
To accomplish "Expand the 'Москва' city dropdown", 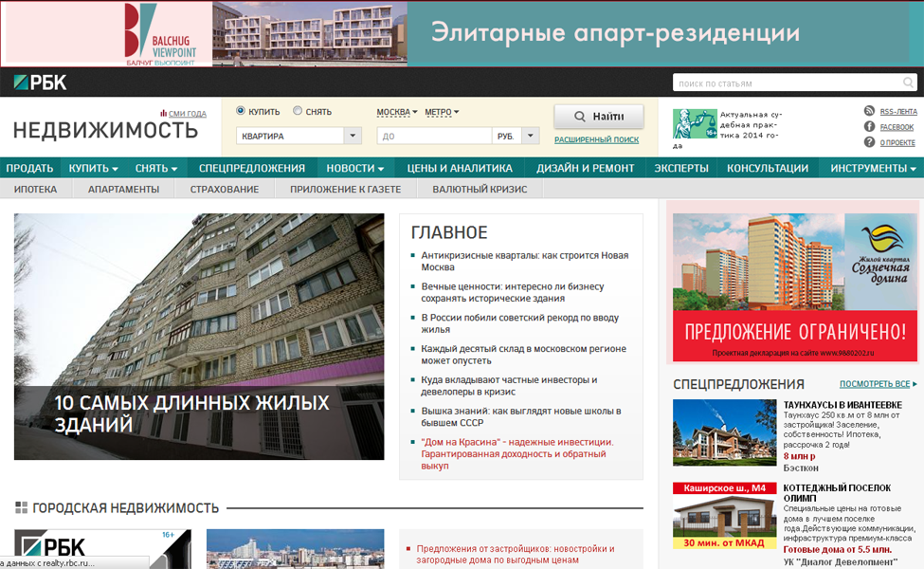I will point(396,112).
